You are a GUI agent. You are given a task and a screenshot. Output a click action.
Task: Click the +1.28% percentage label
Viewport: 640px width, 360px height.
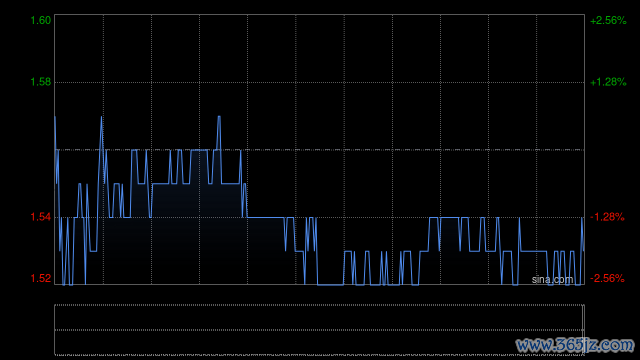608,82
